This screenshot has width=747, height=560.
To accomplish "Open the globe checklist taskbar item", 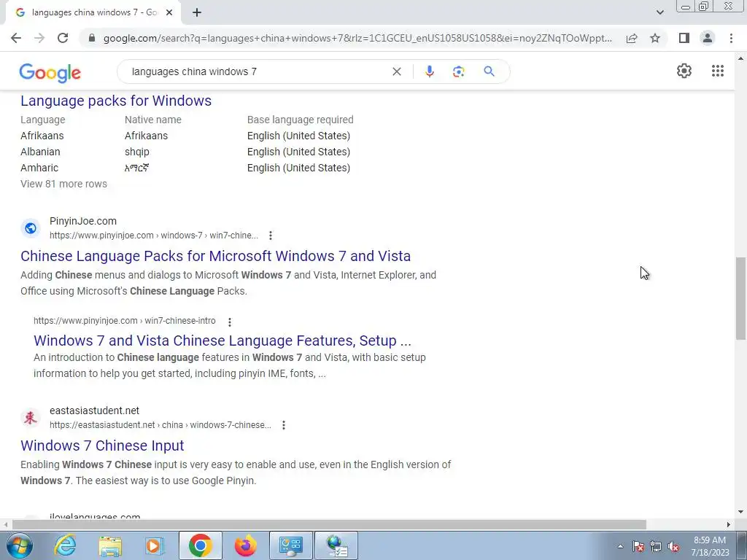I will (336, 545).
